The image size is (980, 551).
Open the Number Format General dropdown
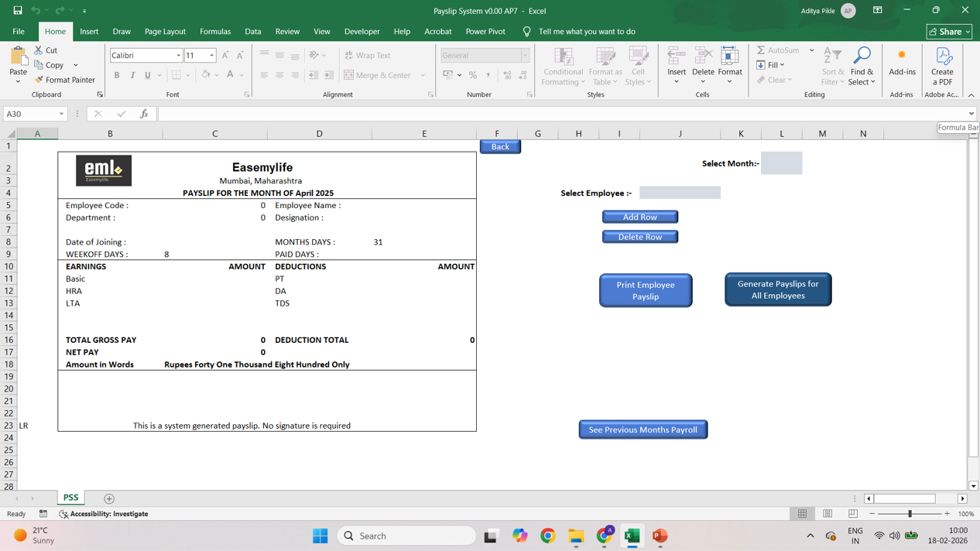point(525,56)
